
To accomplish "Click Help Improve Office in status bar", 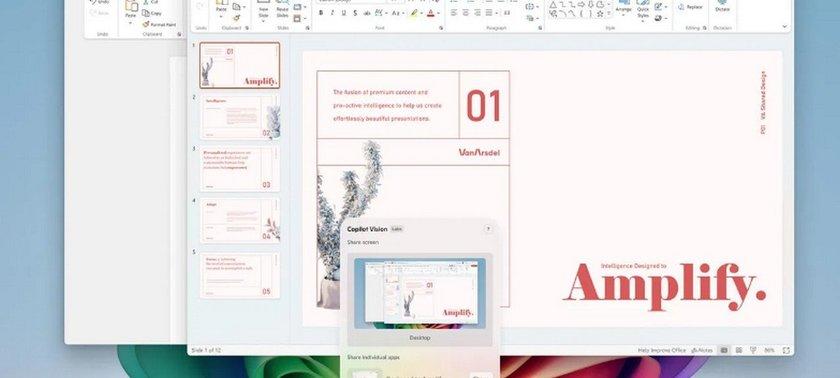I will pos(662,350).
